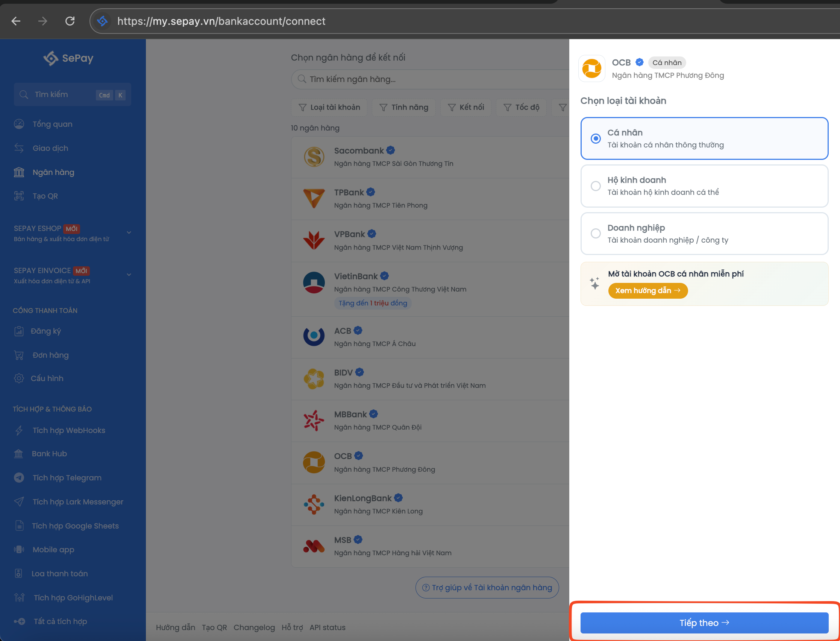Click the MBBank star logo
Image resolution: width=840 pixels, height=641 pixels.
pos(314,421)
